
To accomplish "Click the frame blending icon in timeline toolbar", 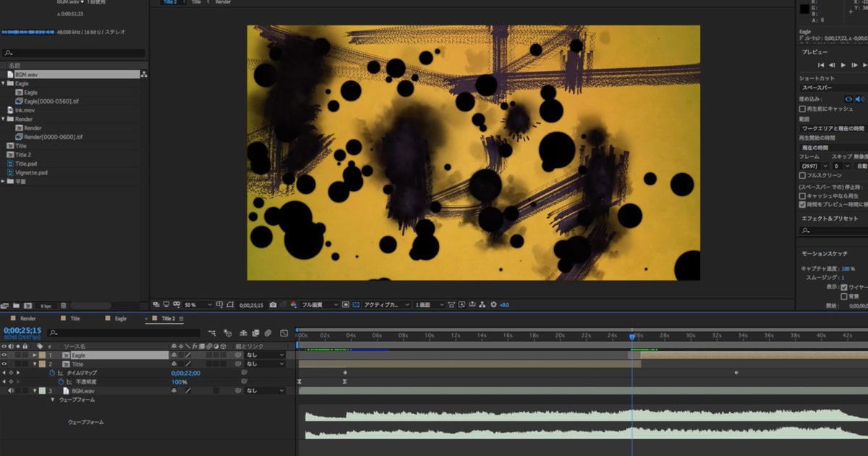I will coord(255,333).
